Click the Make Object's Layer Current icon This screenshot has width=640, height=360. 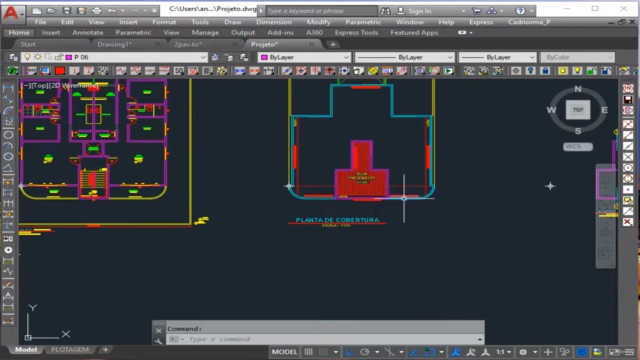tap(215, 57)
